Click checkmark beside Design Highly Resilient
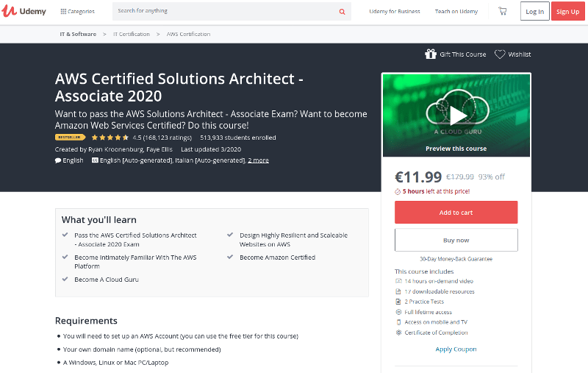This screenshot has height=373, width=588. click(x=230, y=235)
